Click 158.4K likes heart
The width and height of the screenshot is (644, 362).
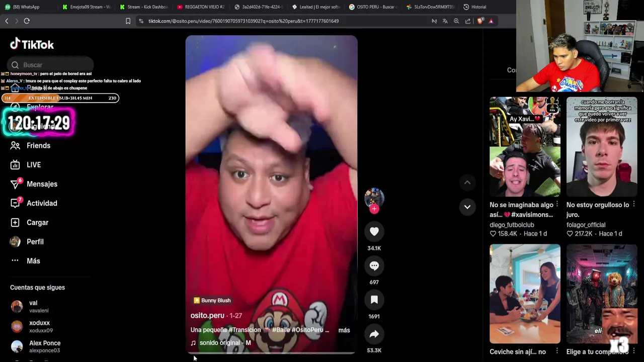point(493,234)
